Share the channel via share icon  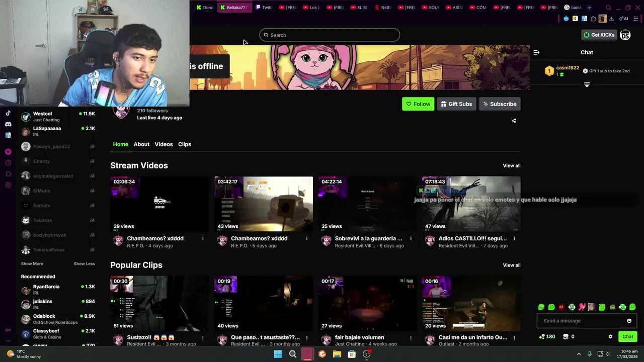coord(514,121)
